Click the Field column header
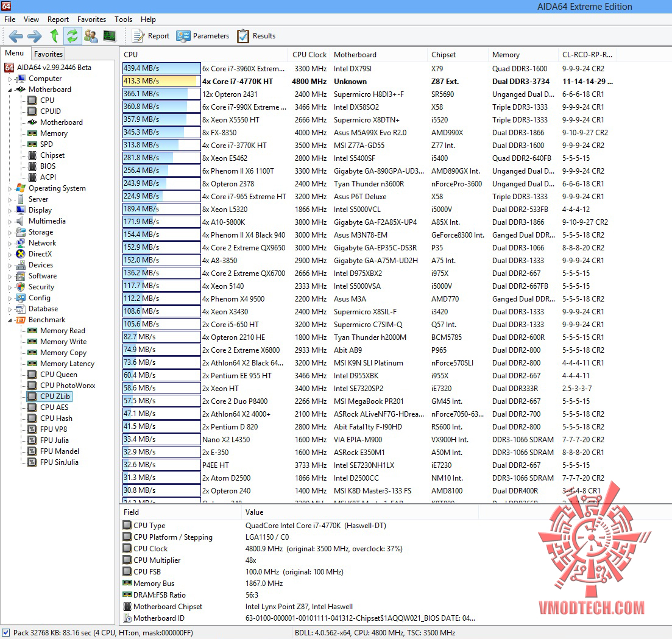The width and height of the screenshot is (672, 639). click(x=181, y=512)
